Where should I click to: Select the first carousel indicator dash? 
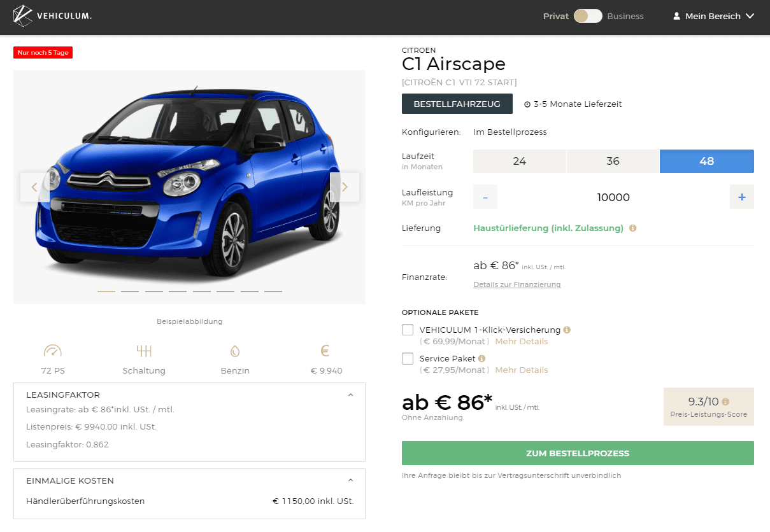pos(106,291)
